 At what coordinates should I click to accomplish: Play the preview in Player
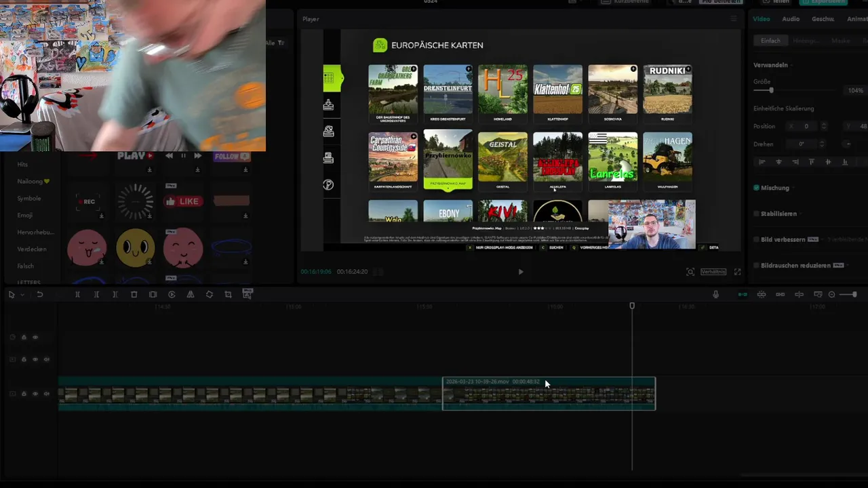pos(521,272)
